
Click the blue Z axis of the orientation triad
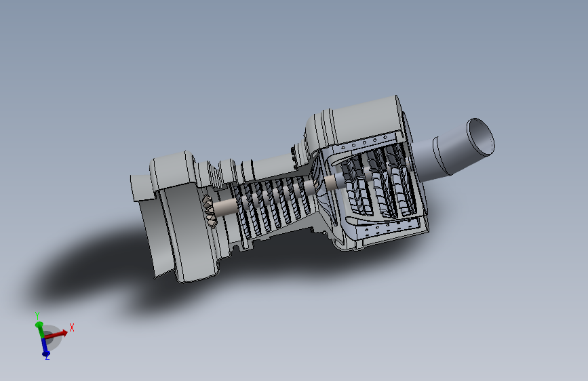coord(45,347)
